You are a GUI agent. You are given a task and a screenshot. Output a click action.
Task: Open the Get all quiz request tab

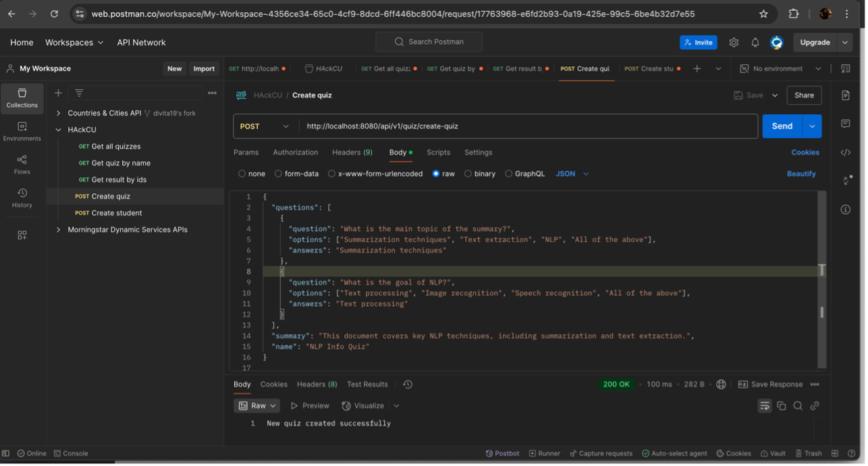(389, 69)
